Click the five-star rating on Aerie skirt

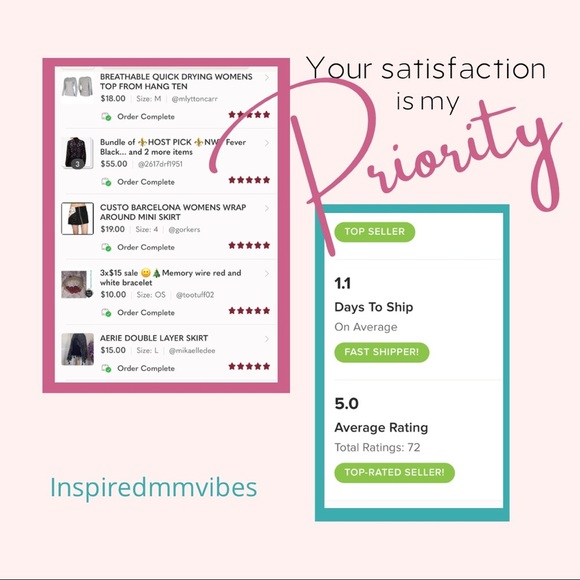tap(249, 367)
